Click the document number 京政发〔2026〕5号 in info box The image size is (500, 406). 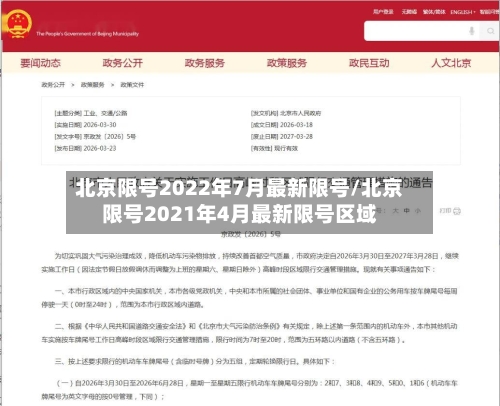click(110, 136)
